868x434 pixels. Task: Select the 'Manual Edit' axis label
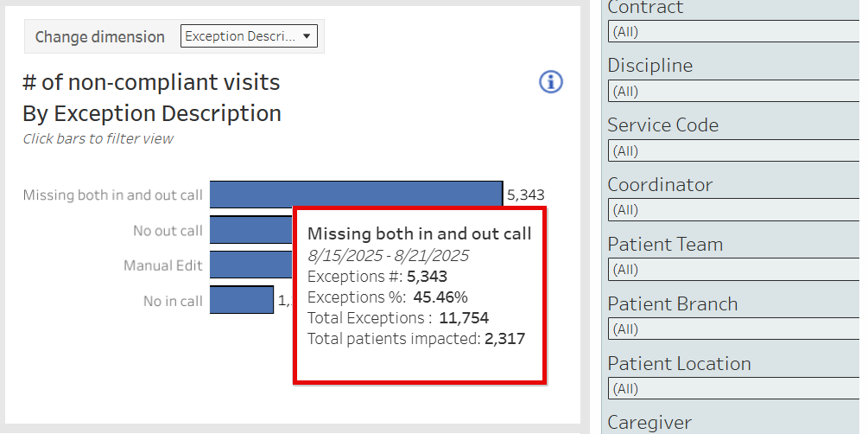coord(163,266)
